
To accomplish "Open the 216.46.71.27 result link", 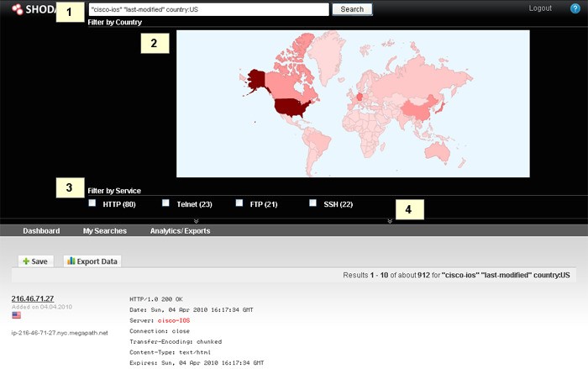I will (33, 298).
